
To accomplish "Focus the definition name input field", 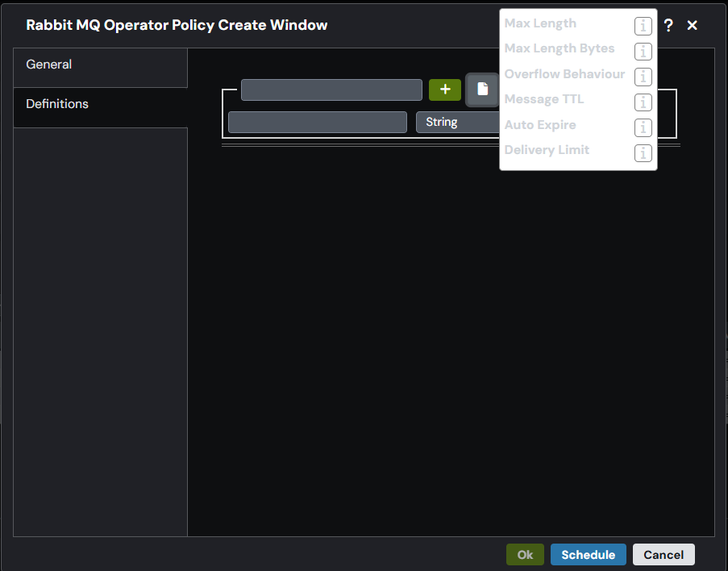I will [x=331, y=90].
